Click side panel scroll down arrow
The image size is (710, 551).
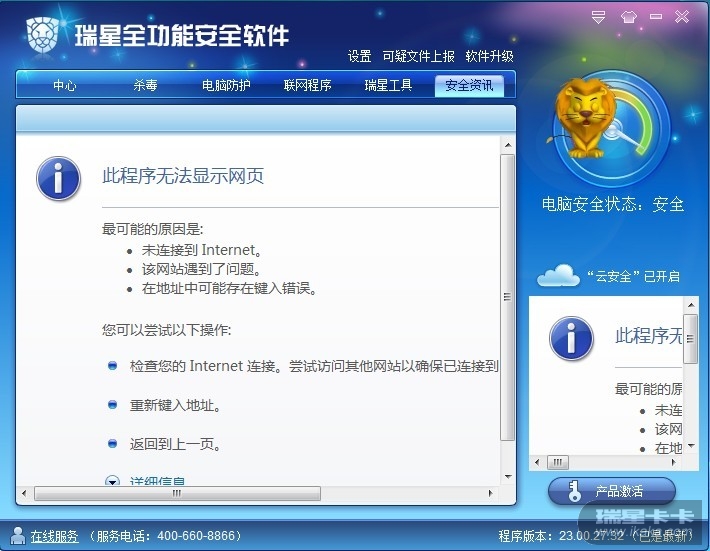(x=691, y=446)
